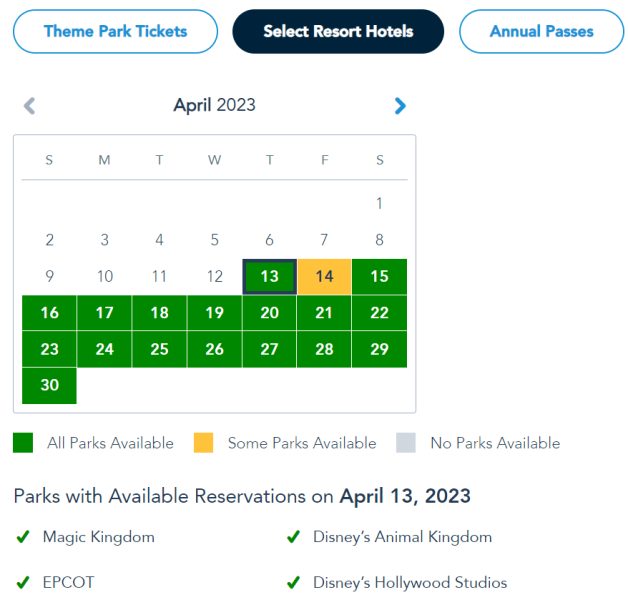This screenshot has height=600, width=628.
Task: Select unavailable date April 8
Action: pos(379,240)
